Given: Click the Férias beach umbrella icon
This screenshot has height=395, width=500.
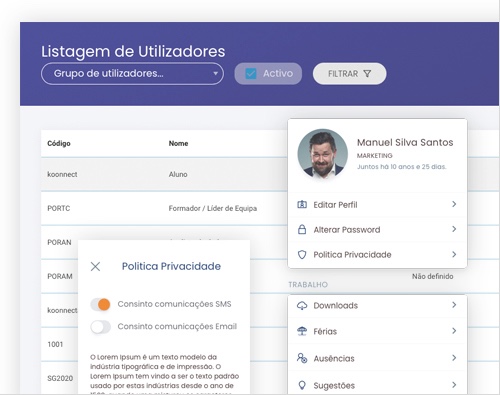Looking at the screenshot, I should coord(302,331).
